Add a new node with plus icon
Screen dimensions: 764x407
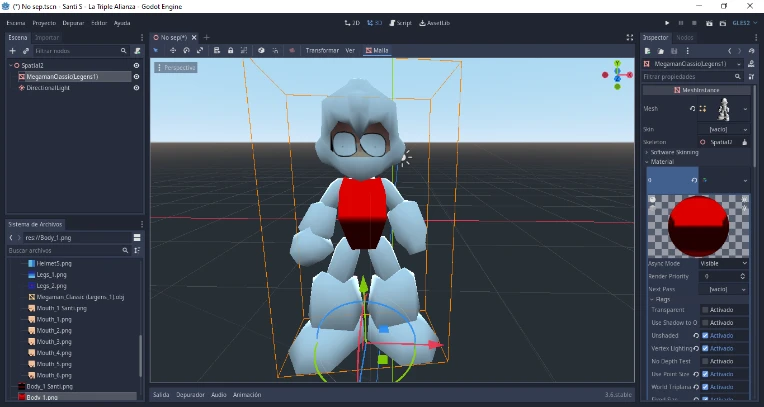(13, 51)
